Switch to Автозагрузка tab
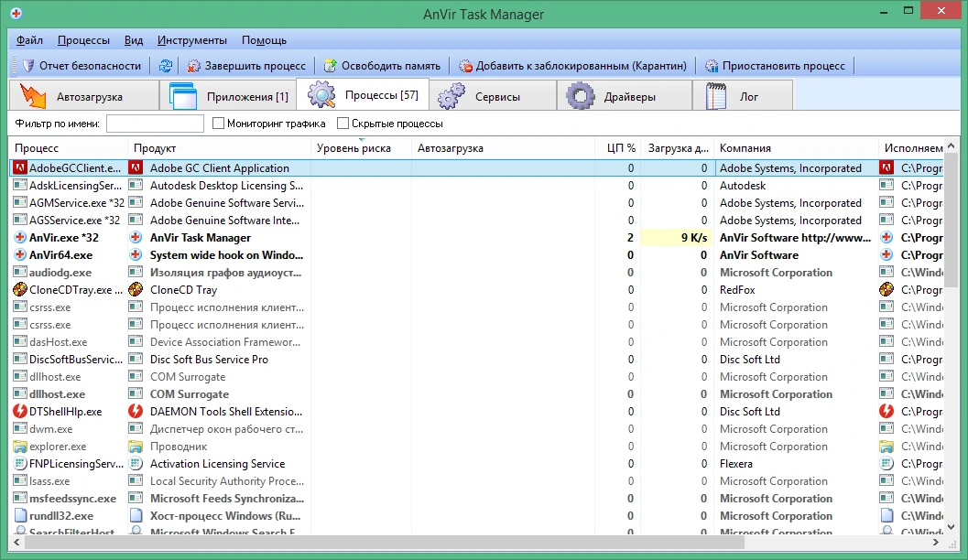968x560 pixels. tap(84, 96)
